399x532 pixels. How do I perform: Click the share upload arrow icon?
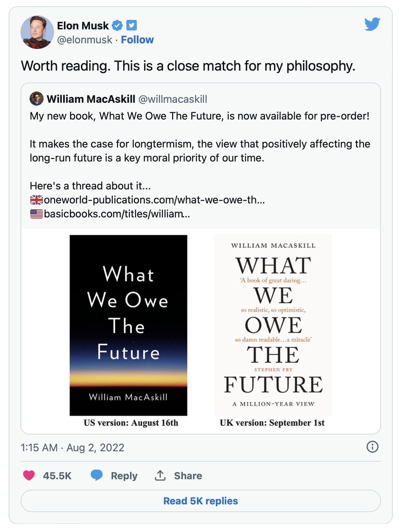point(160,475)
